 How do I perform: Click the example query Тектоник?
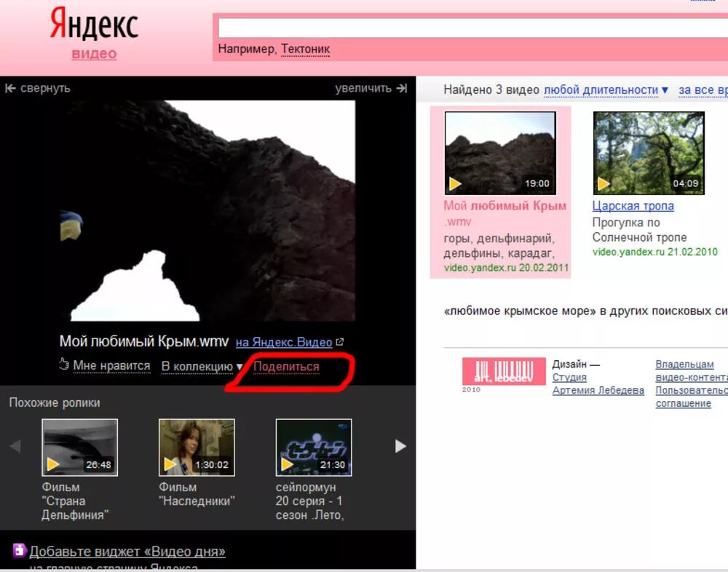pos(306,49)
